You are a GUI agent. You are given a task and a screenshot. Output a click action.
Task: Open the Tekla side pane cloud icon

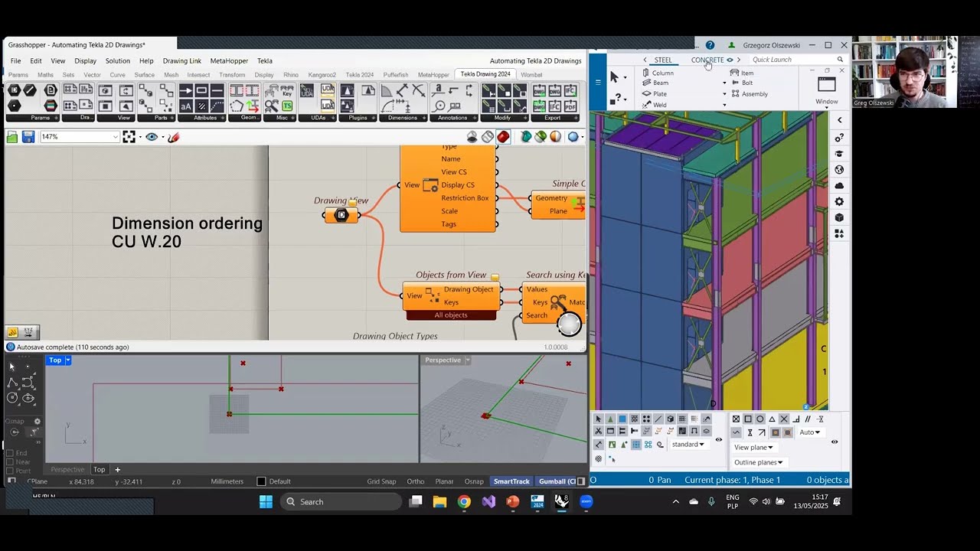839,186
